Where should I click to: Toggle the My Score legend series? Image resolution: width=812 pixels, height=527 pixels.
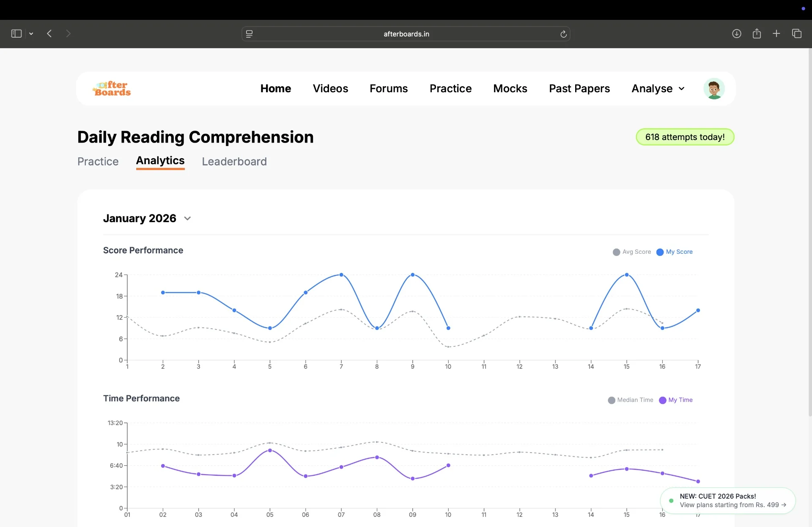tap(675, 252)
